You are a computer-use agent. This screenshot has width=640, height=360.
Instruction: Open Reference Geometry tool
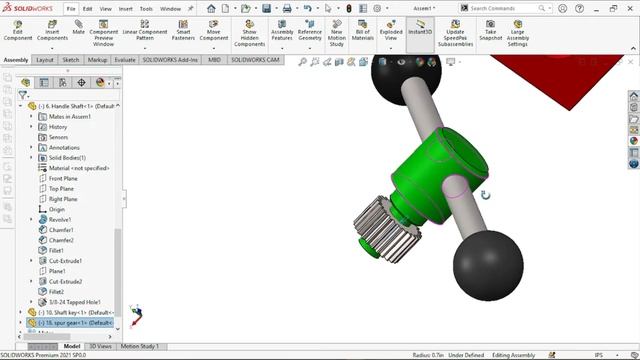tap(310, 31)
